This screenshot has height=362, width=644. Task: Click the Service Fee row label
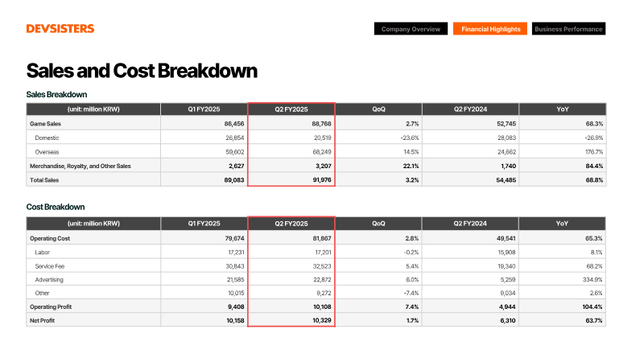pos(50,266)
